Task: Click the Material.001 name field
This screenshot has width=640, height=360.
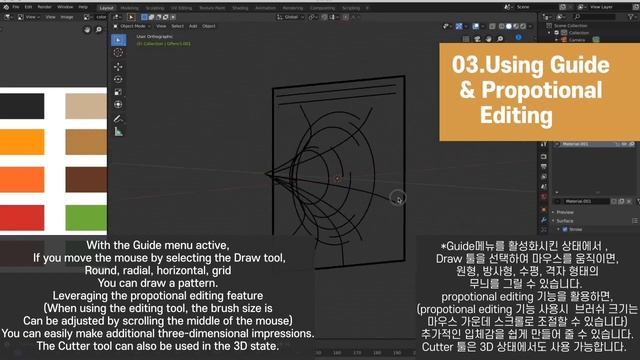Action: (x=586, y=201)
